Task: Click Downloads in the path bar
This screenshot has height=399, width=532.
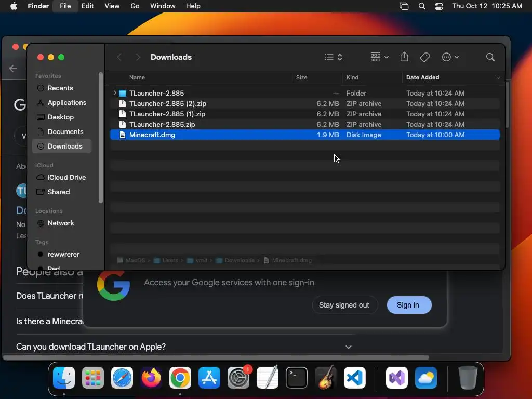Action: click(x=235, y=260)
